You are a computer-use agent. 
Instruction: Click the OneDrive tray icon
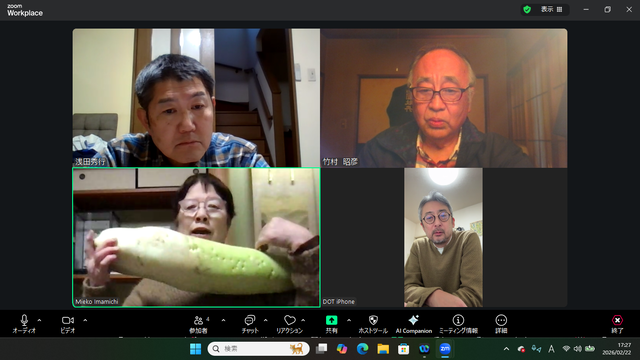pyautogui.click(x=521, y=349)
